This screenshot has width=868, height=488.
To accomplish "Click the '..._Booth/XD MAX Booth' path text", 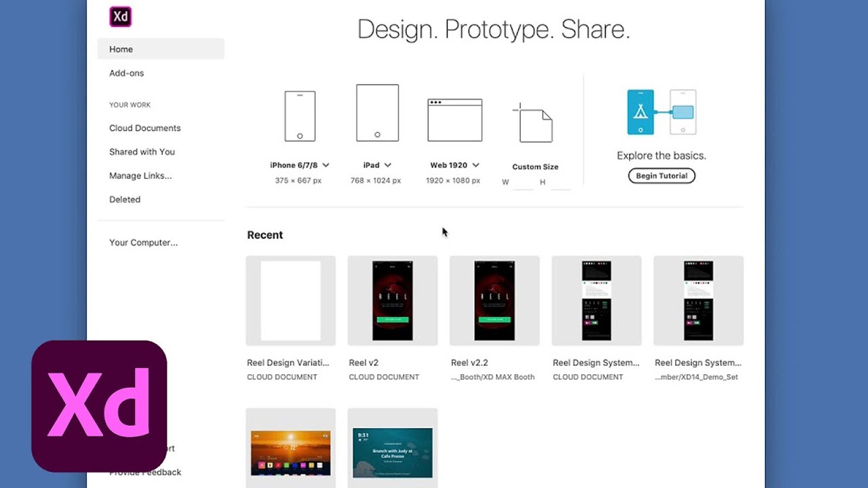I will pyautogui.click(x=493, y=377).
